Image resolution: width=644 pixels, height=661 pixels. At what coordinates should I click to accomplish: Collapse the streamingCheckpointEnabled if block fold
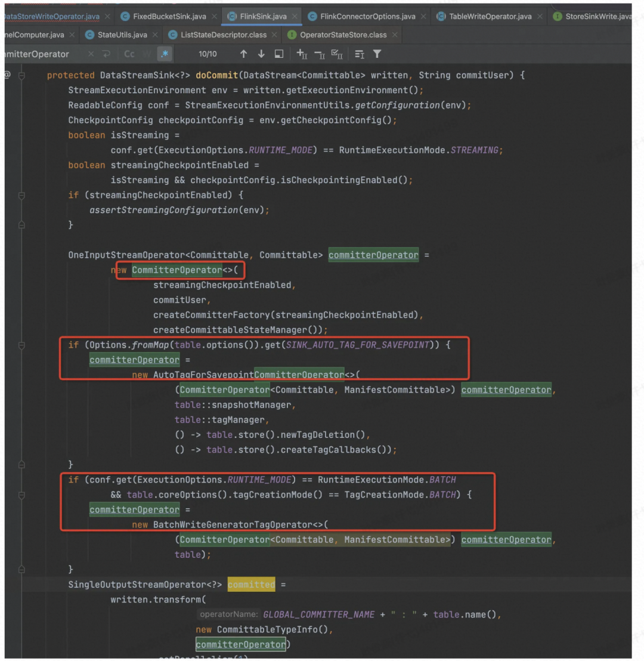[21, 195]
